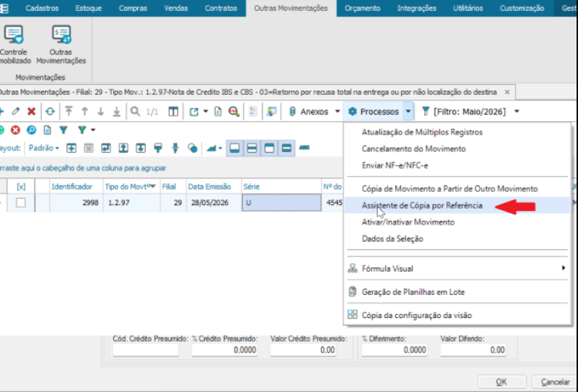Select Assistente de Cópia por Referência
This screenshot has height=392, width=578.
click(x=457, y=206)
